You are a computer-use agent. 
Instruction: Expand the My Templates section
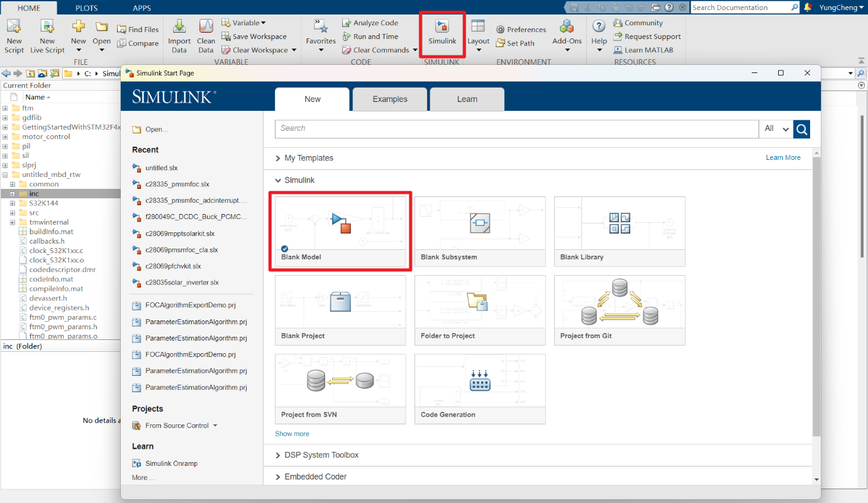click(x=279, y=159)
